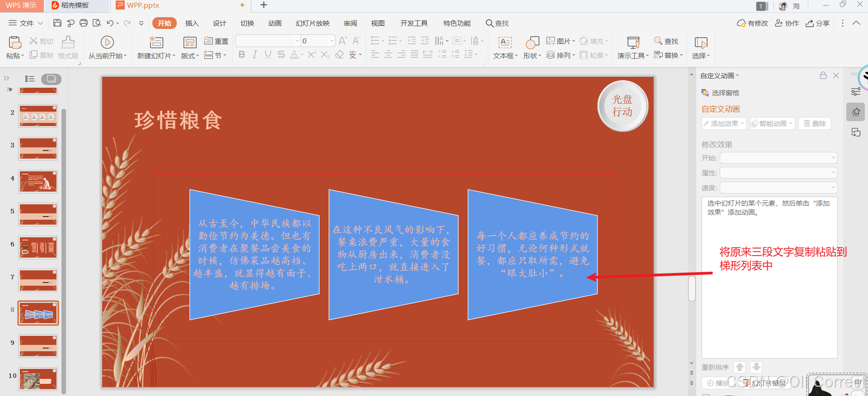Open the Slide Show (幻灯片放映) tab
The width and height of the screenshot is (868, 396).
312,23
